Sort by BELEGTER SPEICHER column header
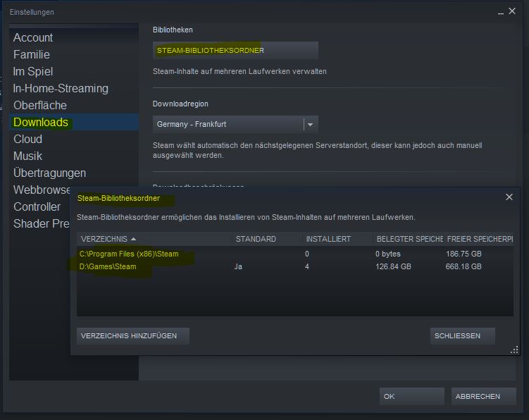The image size is (529, 420). [409, 239]
